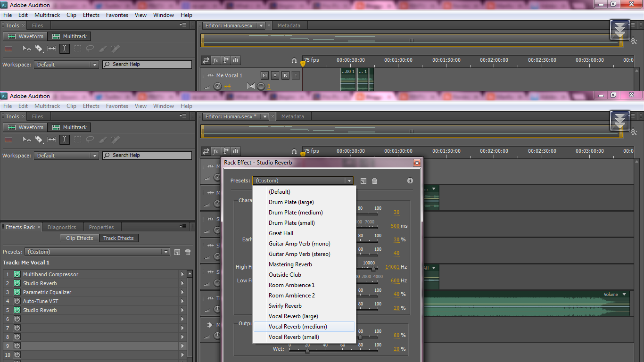Screen dimensions: 644x362
Task: Select the Razor tool in the lower window
Action: click(x=39, y=140)
